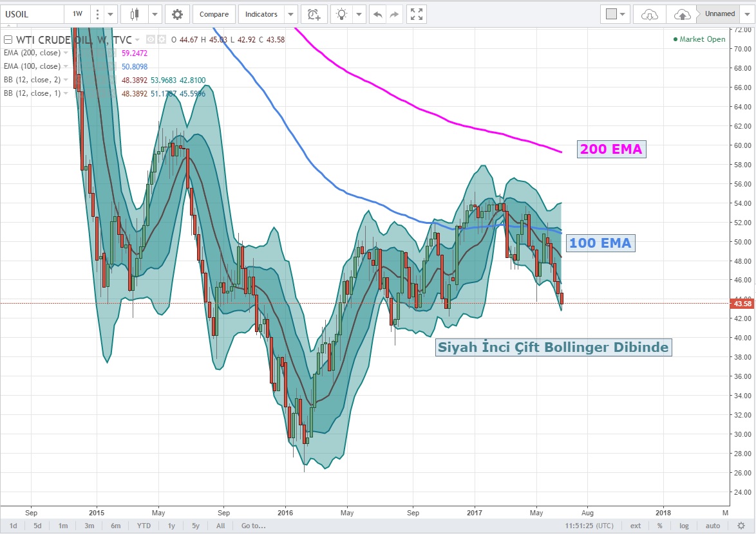Click the load chart cloud download icon
This screenshot has width=756, height=534.
pos(650,14)
